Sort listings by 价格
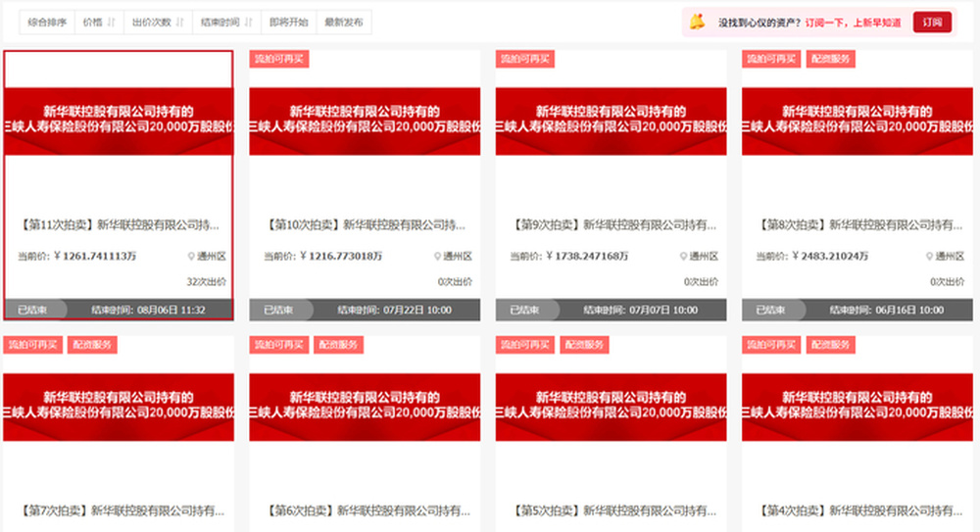980x532 pixels. (99, 23)
